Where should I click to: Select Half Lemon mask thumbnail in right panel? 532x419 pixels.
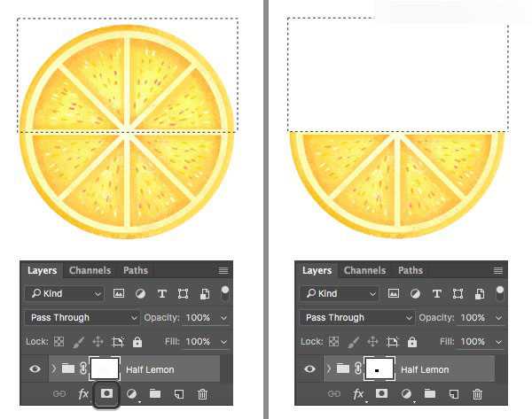(x=379, y=369)
